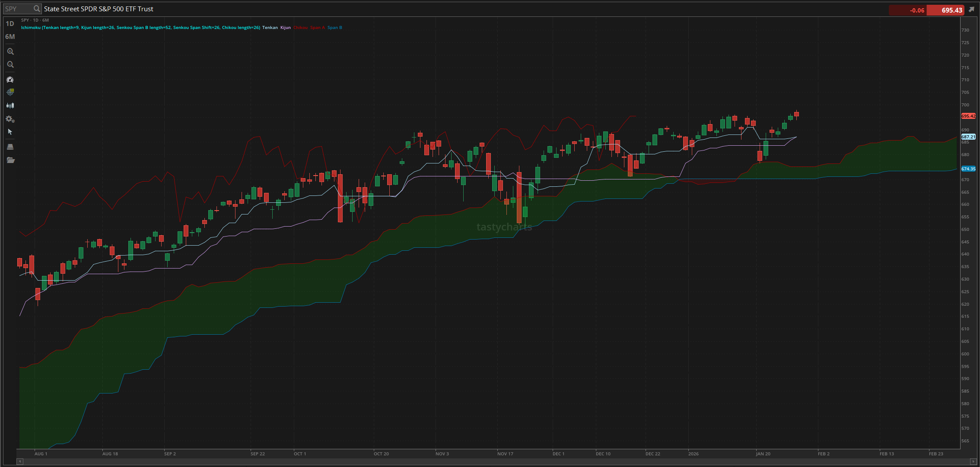Open the speedometer indicators icon

click(10, 80)
